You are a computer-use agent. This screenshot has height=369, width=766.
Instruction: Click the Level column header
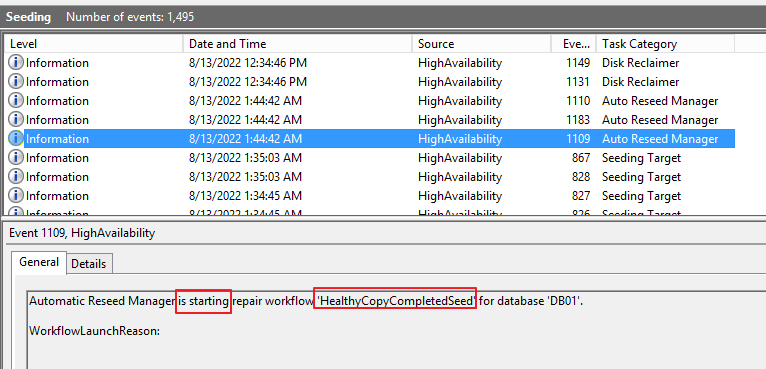[94, 44]
